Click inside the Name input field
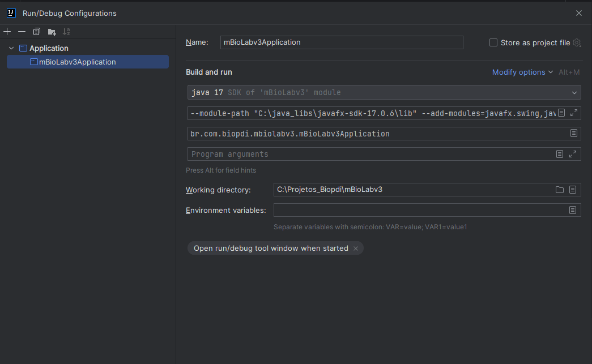The image size is (592, 364). pyautogui.click(x=340, y=42)
